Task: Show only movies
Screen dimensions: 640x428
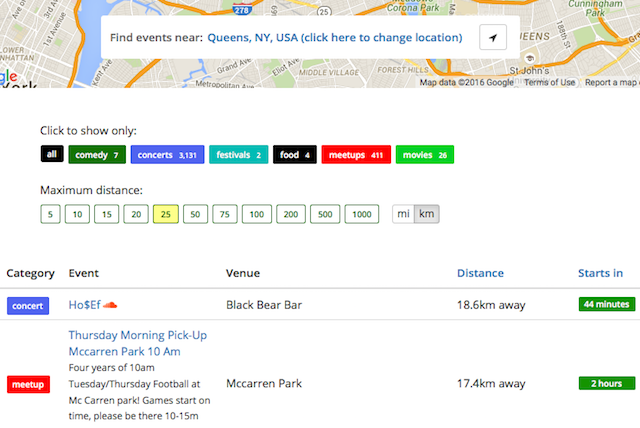Action: (425, 155)
